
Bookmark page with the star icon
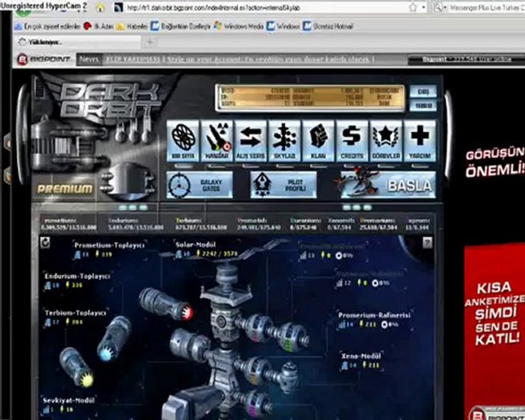[x=413, y=8]
